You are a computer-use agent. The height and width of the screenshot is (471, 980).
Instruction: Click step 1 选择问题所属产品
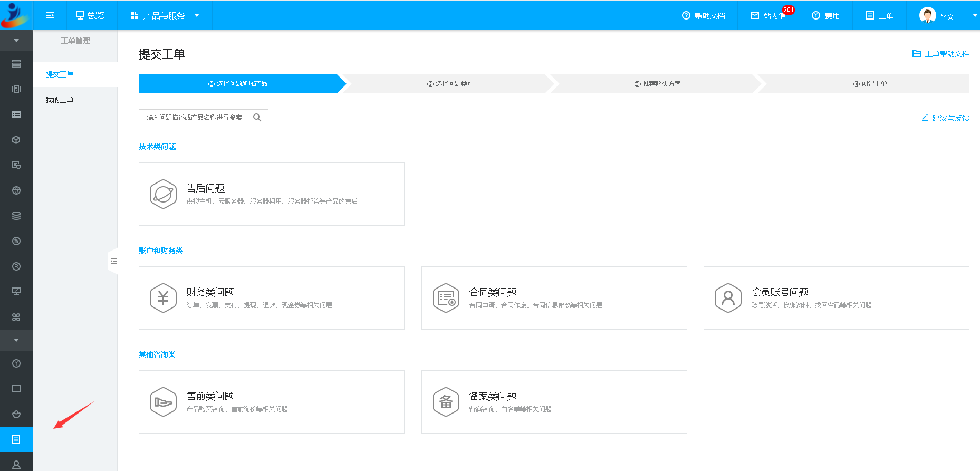(238, 84)
